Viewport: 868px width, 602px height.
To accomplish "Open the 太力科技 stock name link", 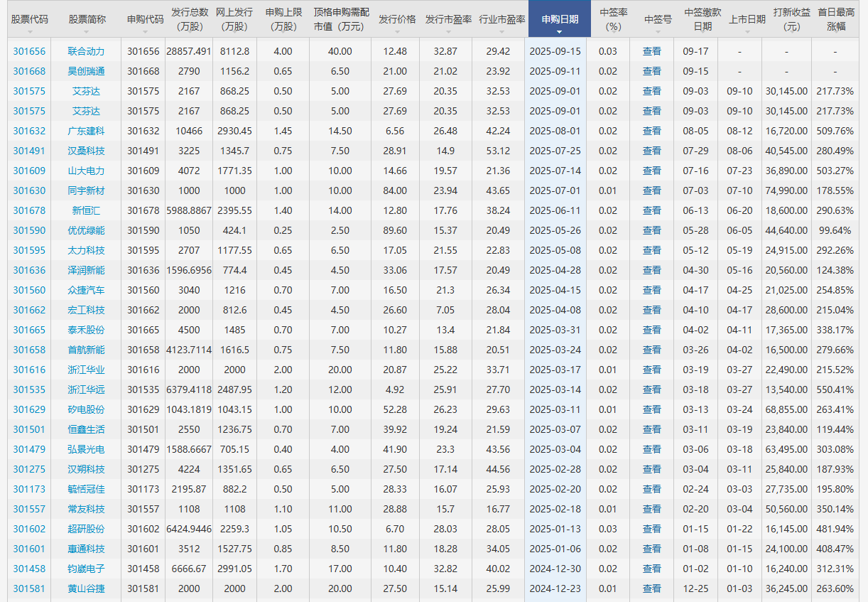I will 86,250.
